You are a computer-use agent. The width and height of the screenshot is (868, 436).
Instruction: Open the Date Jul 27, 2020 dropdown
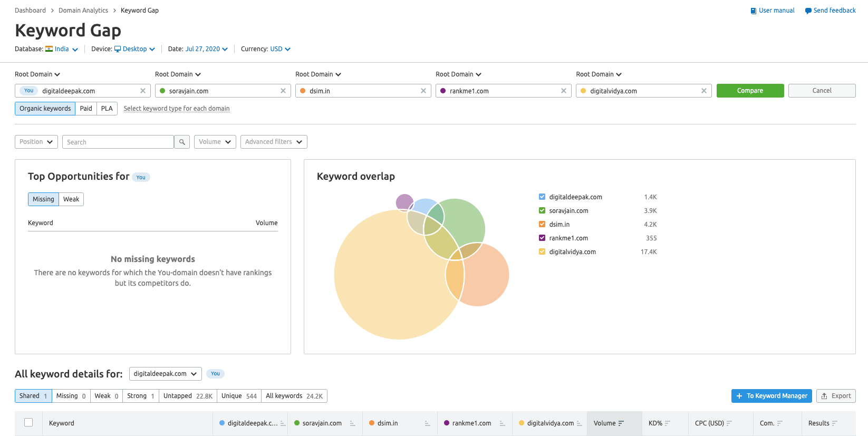(x=207, y=49)
